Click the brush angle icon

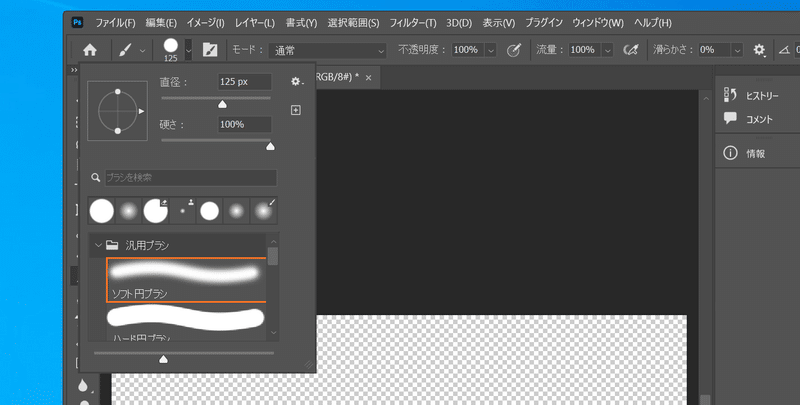click(x=783, y=50)
